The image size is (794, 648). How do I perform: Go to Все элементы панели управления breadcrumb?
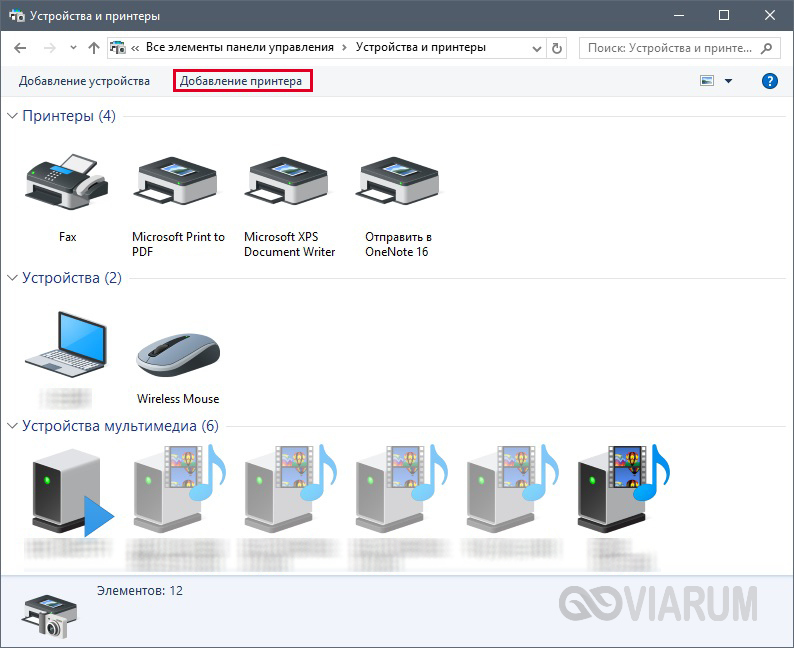pos(238,47)
